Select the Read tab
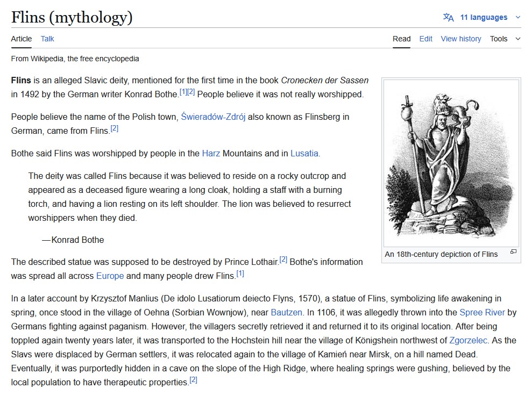 click(x=401, y=39)
